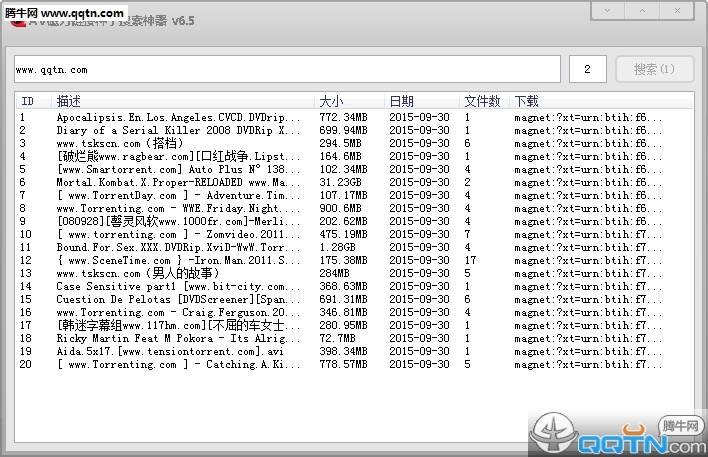Click the search keyword input field
The height and width of the screenshot is (457, 708).
286,70
